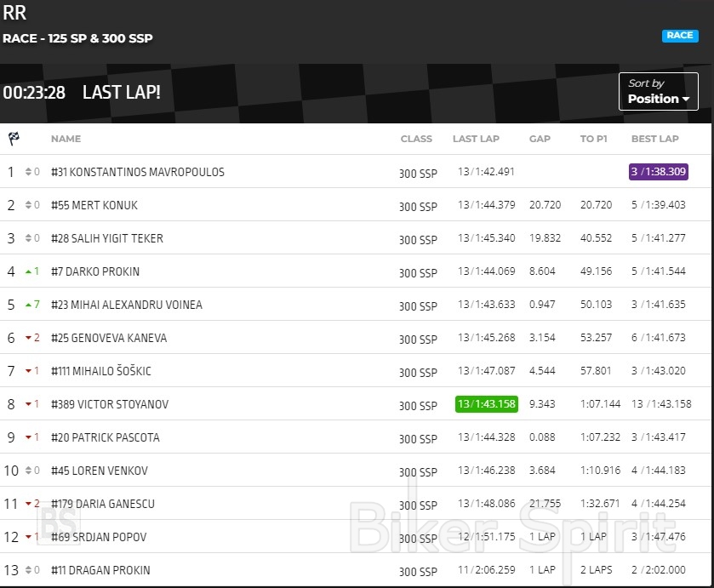Click the purple 1:38.309 best lap badge

[x=658, y=172]
